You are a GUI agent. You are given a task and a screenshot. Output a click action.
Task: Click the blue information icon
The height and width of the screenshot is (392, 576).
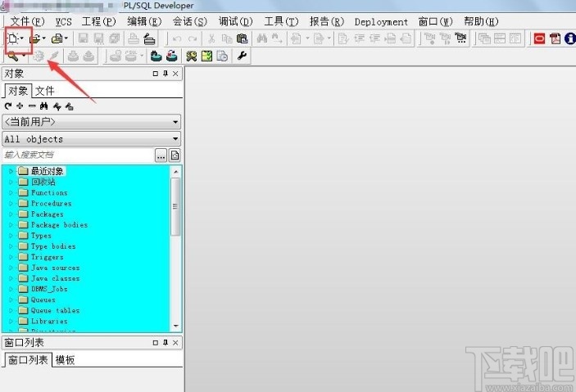570,38
